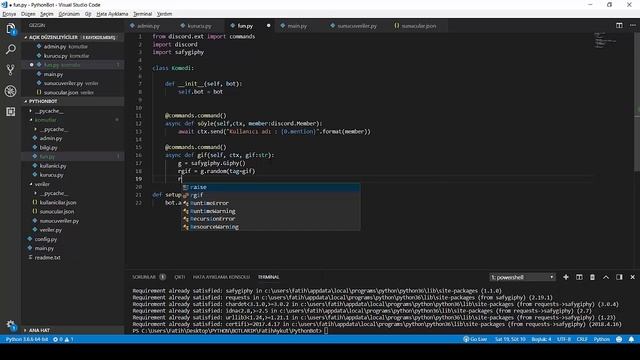Screen dimensions: 640x360
Task: Expand __pycache__ inside veriler folder
Action: [x=73, y=193]
